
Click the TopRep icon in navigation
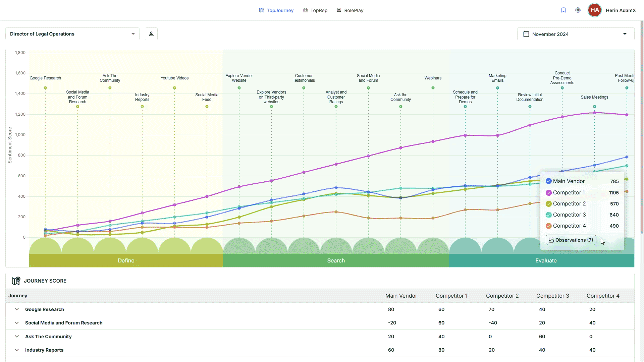[x=306, y=10]
